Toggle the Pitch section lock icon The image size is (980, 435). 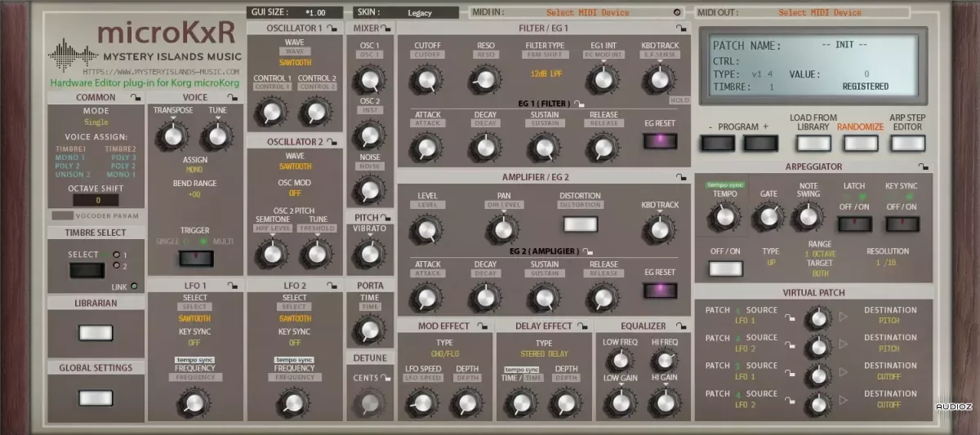[385, 217]
